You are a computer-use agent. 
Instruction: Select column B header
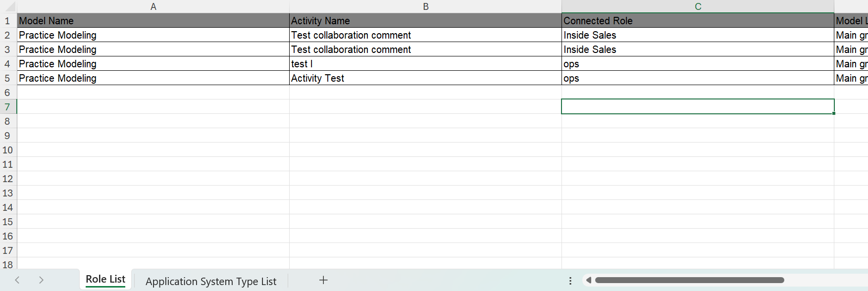point(425,6)
